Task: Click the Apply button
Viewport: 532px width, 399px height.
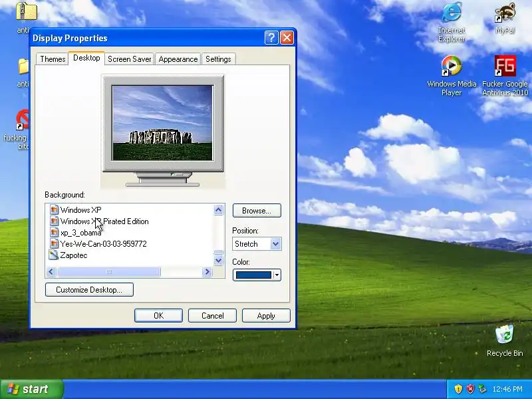Action: click(x=266, y=315)
